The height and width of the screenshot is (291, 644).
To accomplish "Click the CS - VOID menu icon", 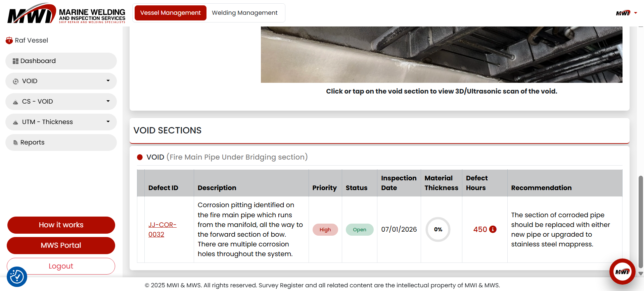I will pos(15,102).
